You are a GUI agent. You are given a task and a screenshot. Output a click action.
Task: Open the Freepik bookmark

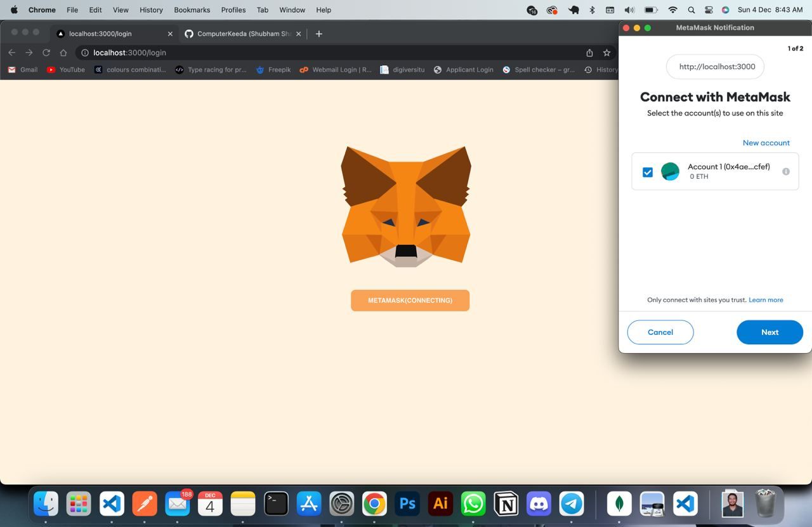(x=273, y=70)
